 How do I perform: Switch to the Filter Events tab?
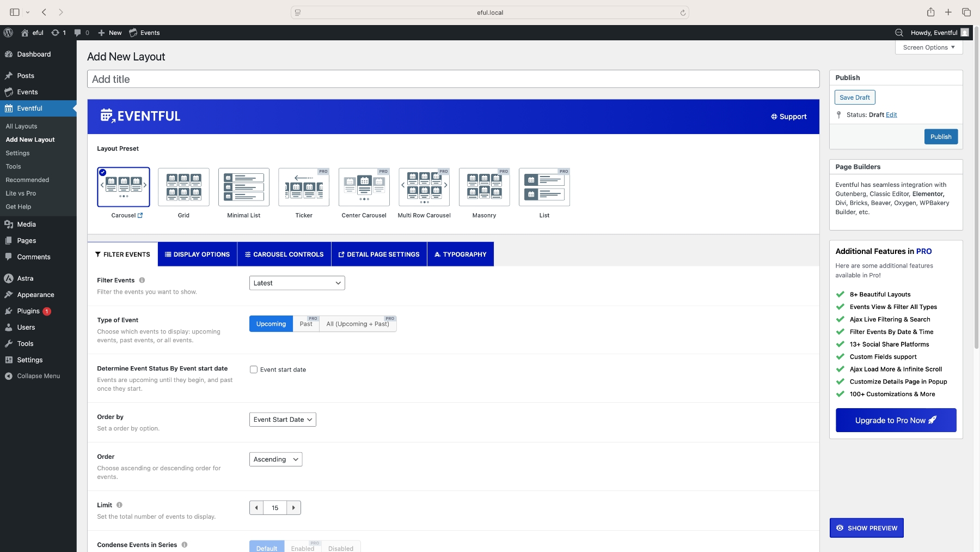pos(122,254)
